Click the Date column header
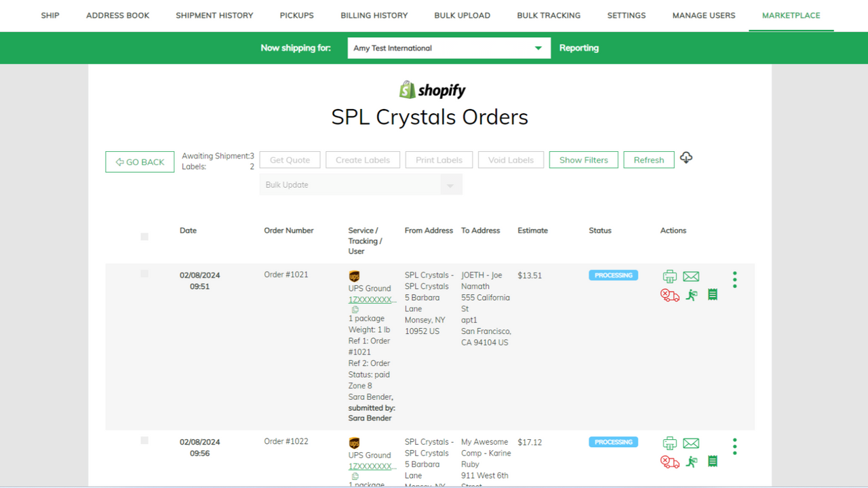 pyautogui.click(x=189, y=230)
